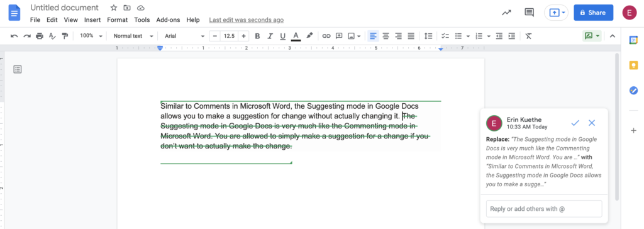Insert a link
The height and width of the screenshot is (229, 644).
pos(326,36)
